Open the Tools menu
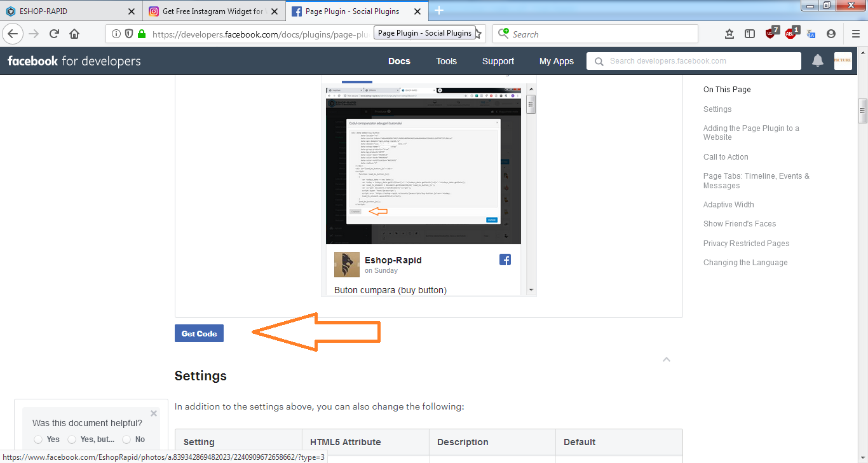This screenshot has width=868, height=463. tap(446, 61)
